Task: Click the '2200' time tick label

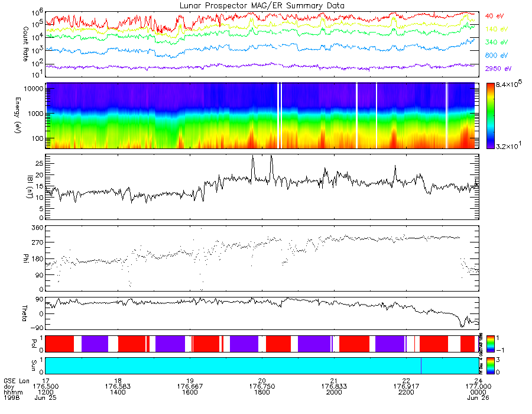Action: click(406, 392)
